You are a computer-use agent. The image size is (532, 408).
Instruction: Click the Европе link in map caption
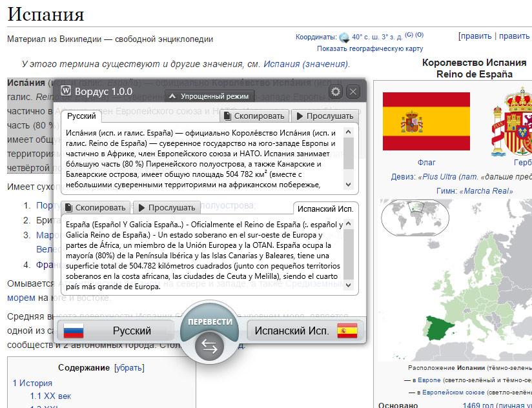[x=429, y=380]
